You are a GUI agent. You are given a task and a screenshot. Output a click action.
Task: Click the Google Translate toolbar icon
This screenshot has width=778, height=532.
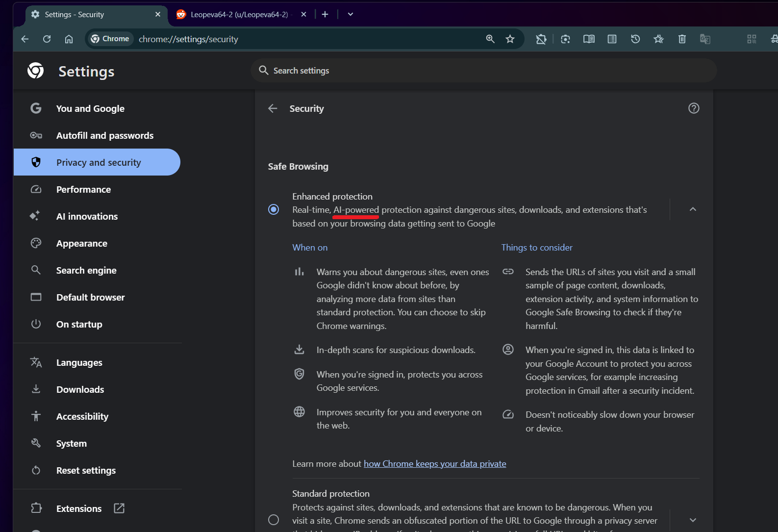click(x=705, y=39)
